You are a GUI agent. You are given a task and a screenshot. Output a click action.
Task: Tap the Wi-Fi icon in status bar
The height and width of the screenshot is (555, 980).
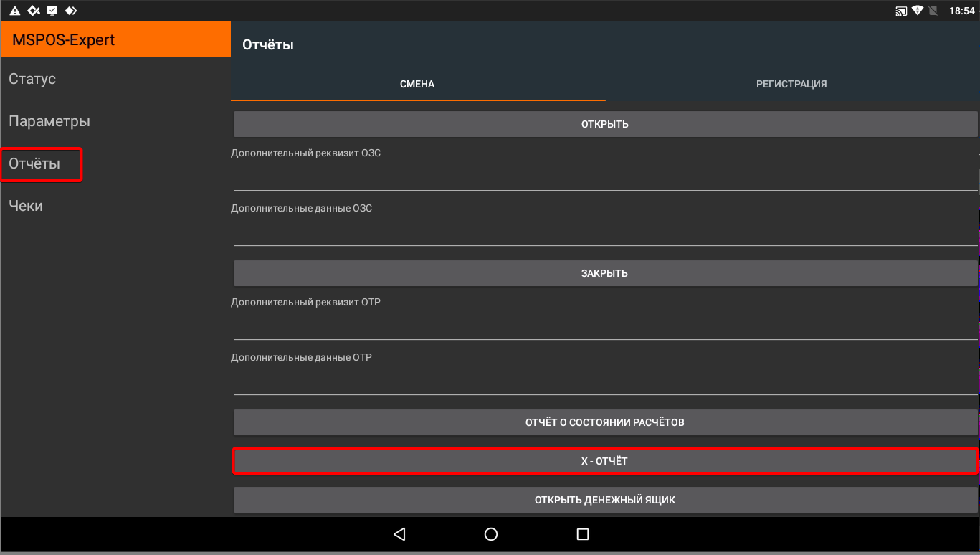[x=917, y=11]
